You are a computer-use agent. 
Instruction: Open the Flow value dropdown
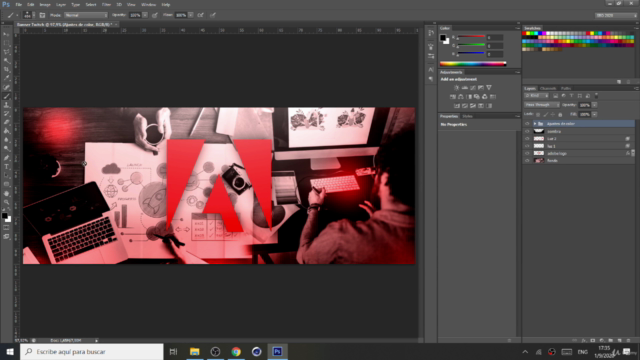pyautogui.click(x=191, y=15)
